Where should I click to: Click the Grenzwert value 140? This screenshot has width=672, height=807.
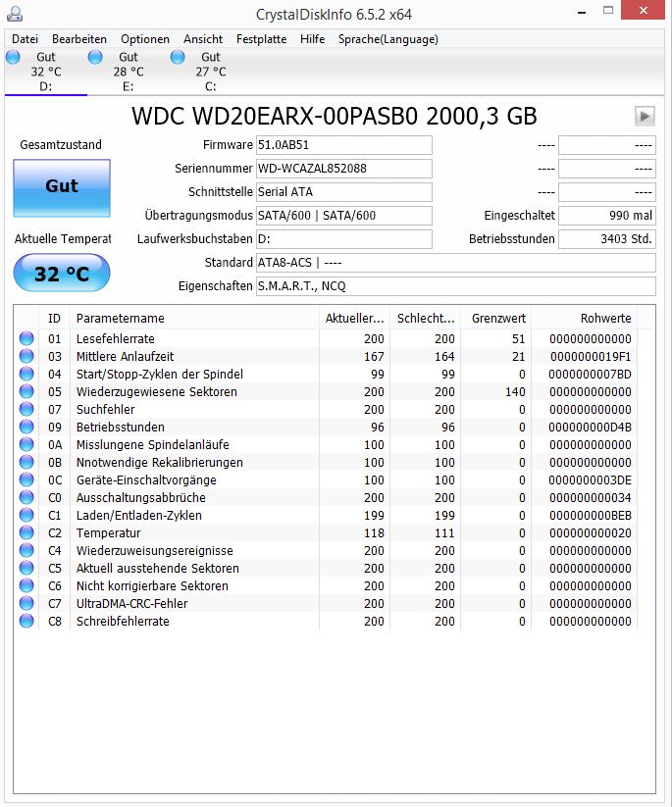pyautogui.click(x=515, y=392)
